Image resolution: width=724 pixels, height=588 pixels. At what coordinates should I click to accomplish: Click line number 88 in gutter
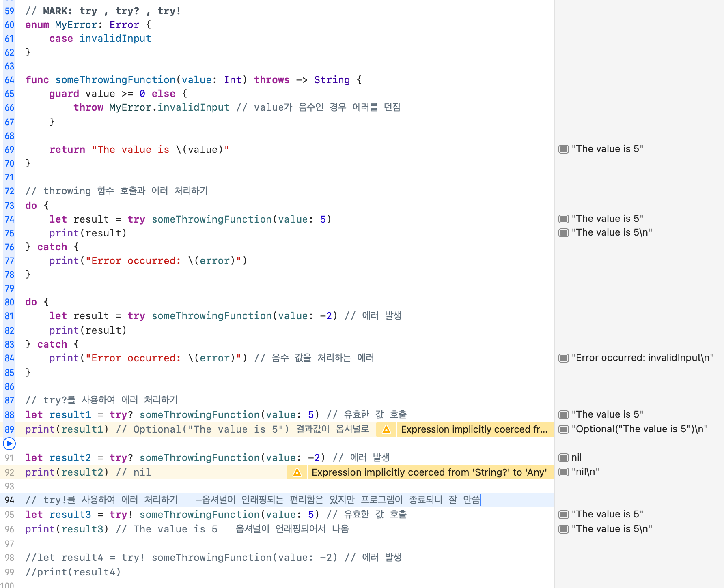(9, 415)
